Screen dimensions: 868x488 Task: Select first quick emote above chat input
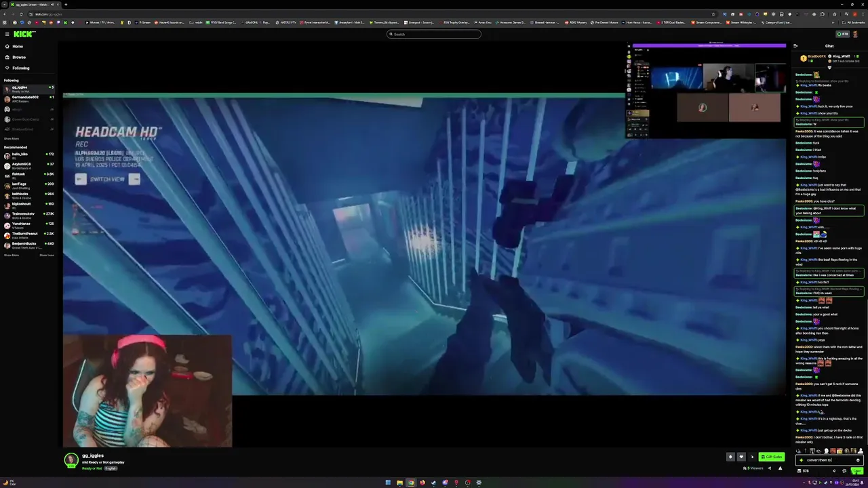[x=800, y=451]
